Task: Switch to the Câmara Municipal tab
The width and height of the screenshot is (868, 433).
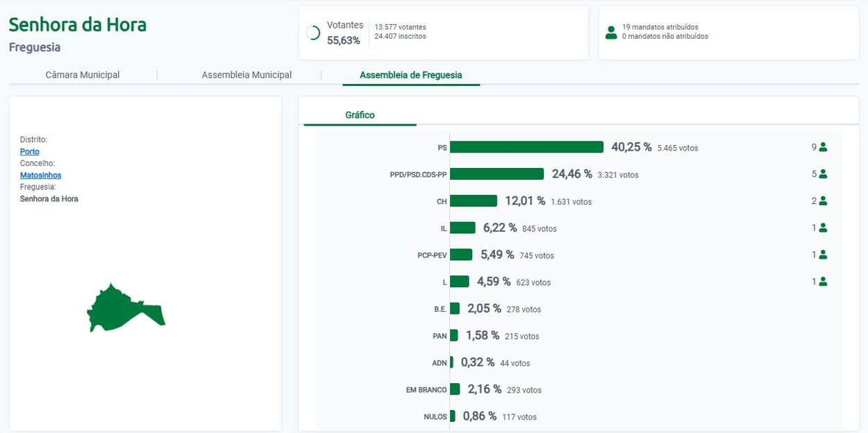Action: click(83, 75)
